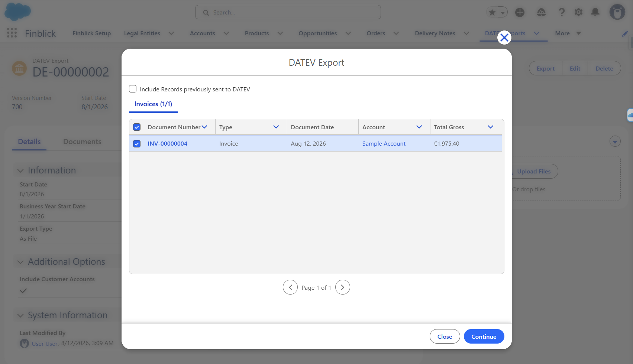Open favorites list dropdown arrow
The height and width of the screenshot is (364, 633).
[x=503, y=12]
